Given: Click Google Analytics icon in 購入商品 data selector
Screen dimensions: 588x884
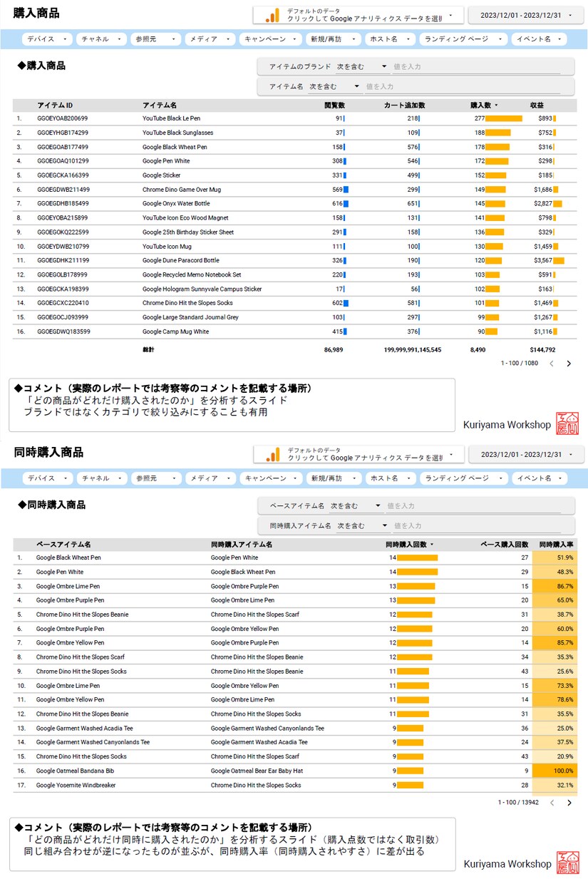Looking at the screenshot, I should [272, 15].
